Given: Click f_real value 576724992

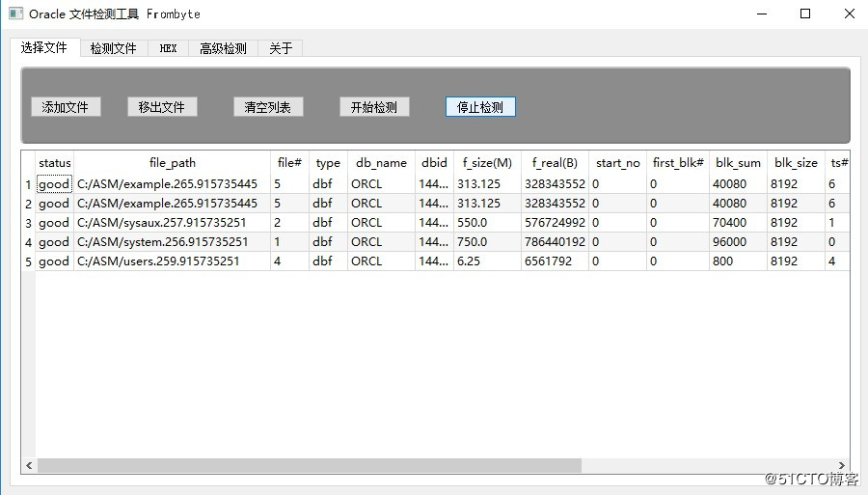Looking at the screenshot, I should click(555, 223).
